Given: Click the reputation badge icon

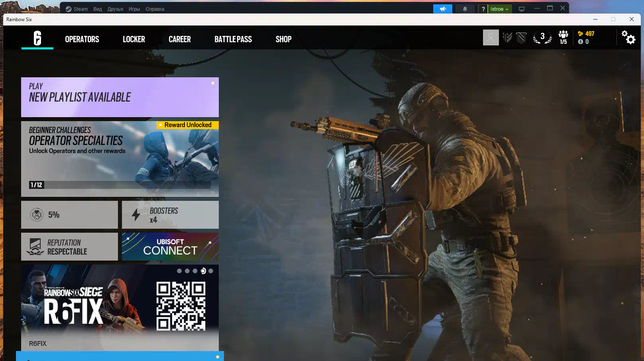Looking at the screenshot, I should tap(35, 247).
